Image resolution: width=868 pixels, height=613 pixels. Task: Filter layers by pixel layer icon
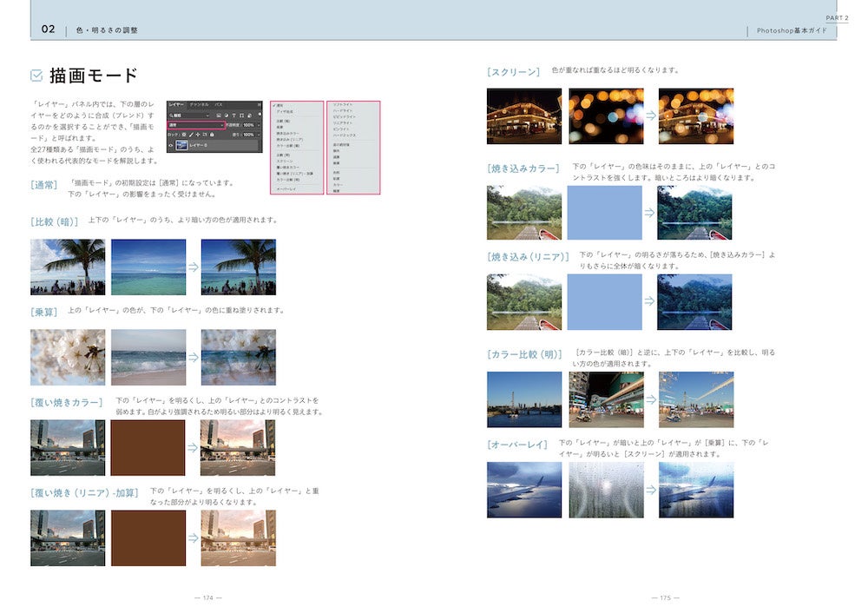pos(219,115)
